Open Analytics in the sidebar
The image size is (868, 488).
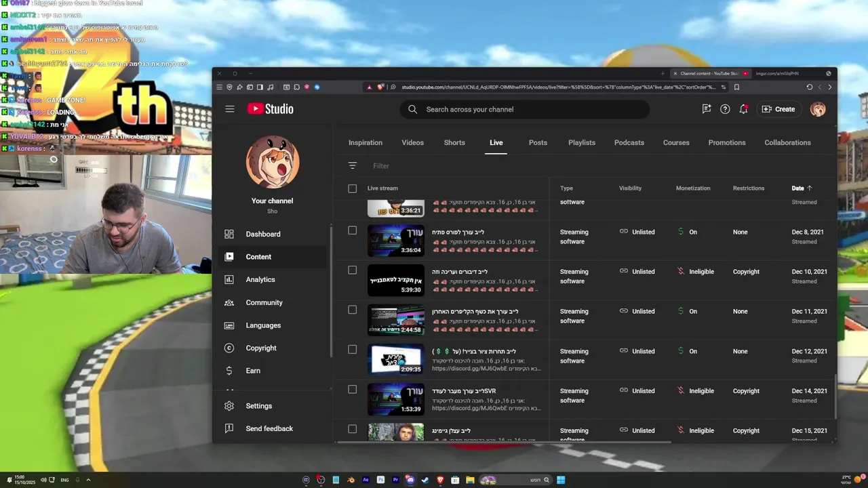pyautogui.click(x=260, y=279)
